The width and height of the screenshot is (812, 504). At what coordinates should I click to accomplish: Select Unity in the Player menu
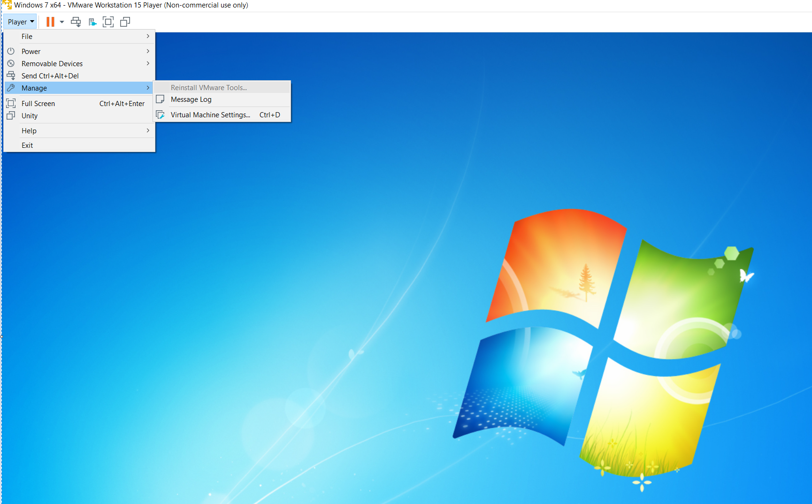click(x=79, y=115)
